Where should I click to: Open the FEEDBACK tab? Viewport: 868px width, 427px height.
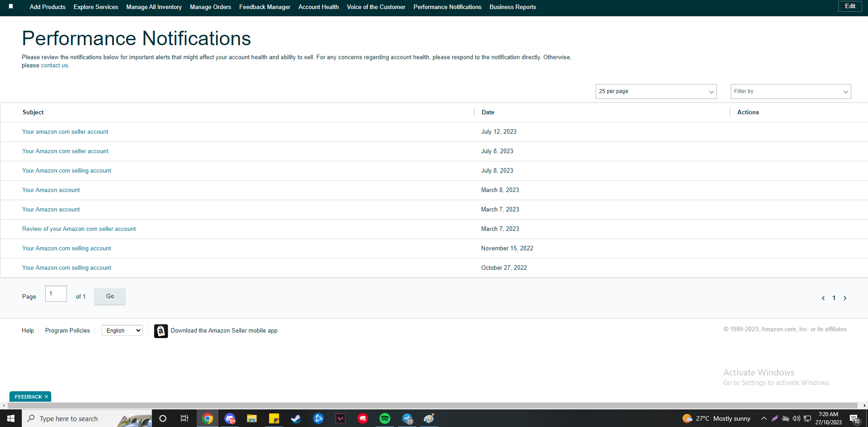pos(28,397)
